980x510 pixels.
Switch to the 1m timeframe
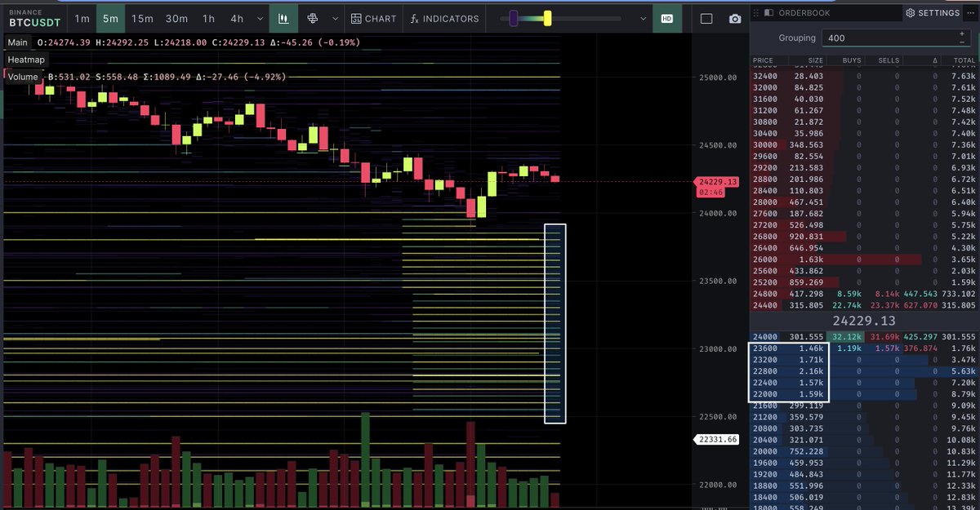click(x=82, y=18)
